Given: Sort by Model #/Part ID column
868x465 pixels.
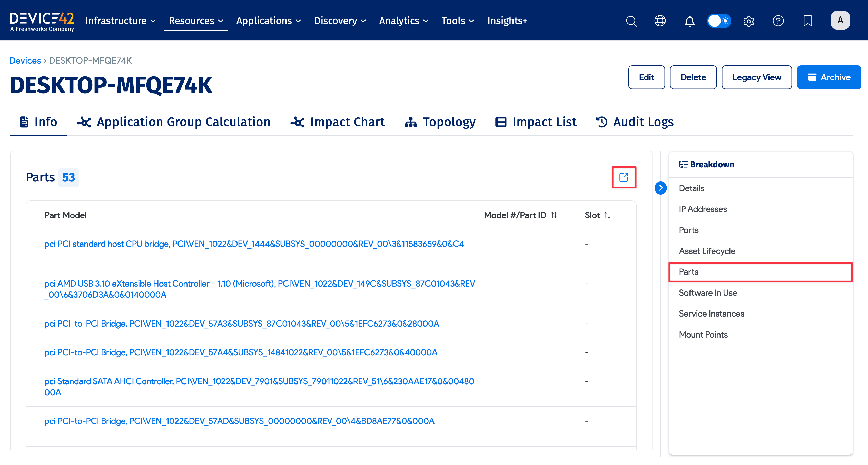Looking at the screenshot, I should pos(554,215).
